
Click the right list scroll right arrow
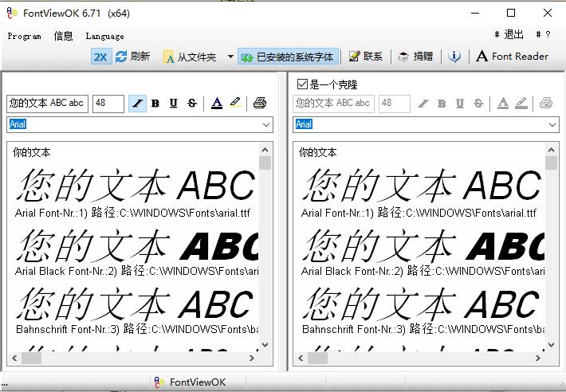click(538, 358)
